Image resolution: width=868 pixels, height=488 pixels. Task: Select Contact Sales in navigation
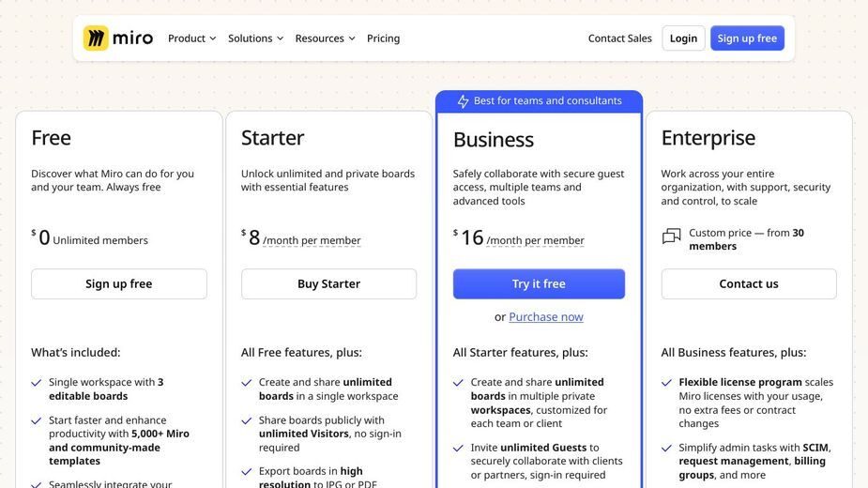point(619,38)
